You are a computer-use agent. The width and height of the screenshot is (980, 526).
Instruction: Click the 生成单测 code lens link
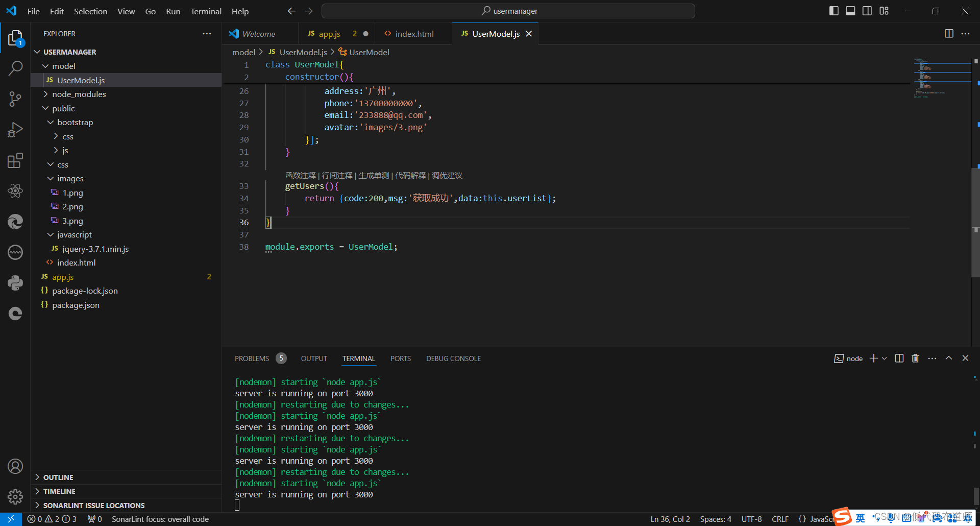point(374,175)
